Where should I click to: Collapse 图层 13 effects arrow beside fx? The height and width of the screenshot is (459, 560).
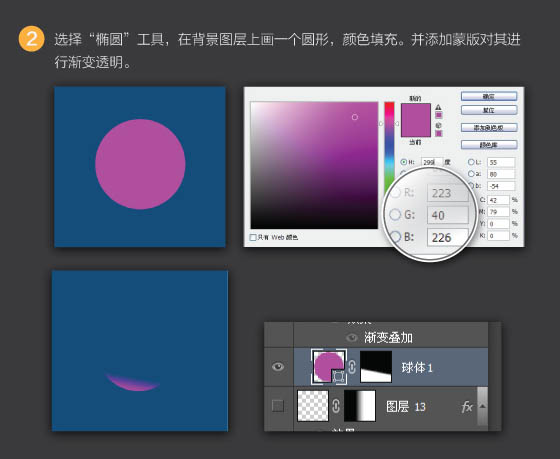coord(482,406)
